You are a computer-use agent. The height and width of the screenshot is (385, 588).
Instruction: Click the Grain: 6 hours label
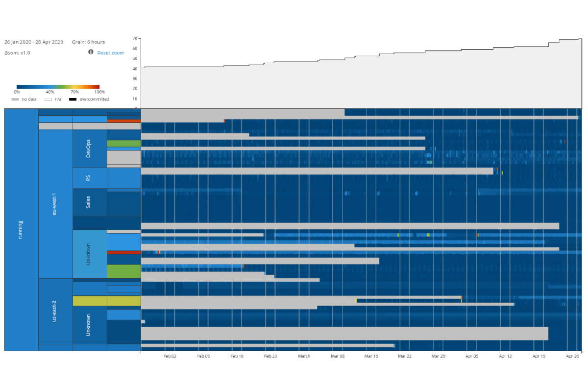click(88, 42)
